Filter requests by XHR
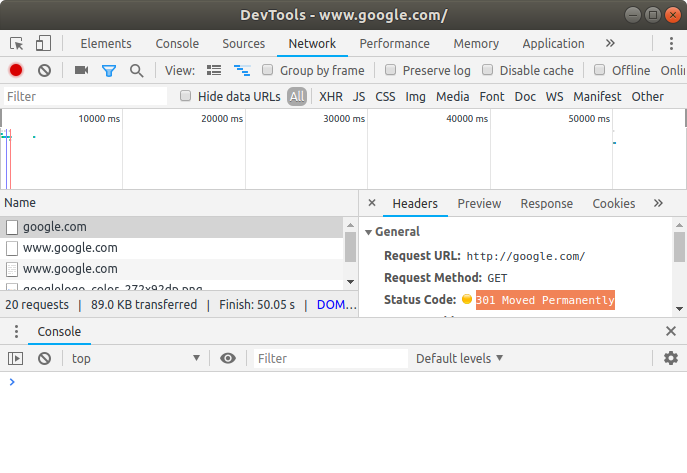Screen dimensions: 687x473 [331, 96]
